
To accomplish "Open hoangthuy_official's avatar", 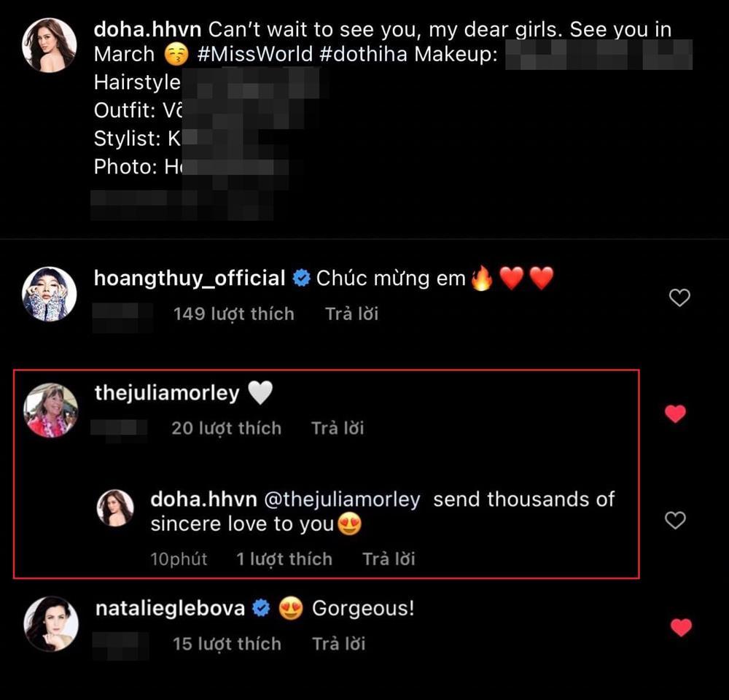I will (50, 294).
